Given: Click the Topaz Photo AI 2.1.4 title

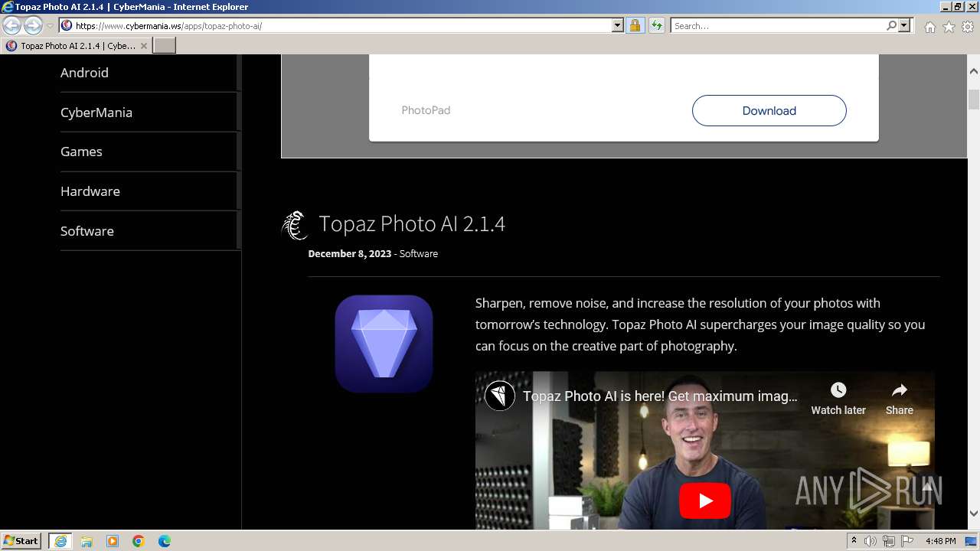Looking at the screenshot, I should pyautogui.click(x=412, y=223).
